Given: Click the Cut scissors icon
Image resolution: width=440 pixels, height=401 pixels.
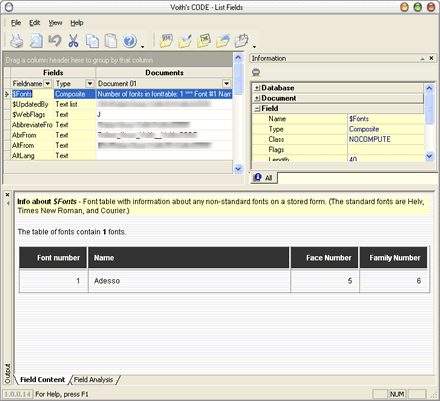Looking at the screenshot, I should [73, 41].
